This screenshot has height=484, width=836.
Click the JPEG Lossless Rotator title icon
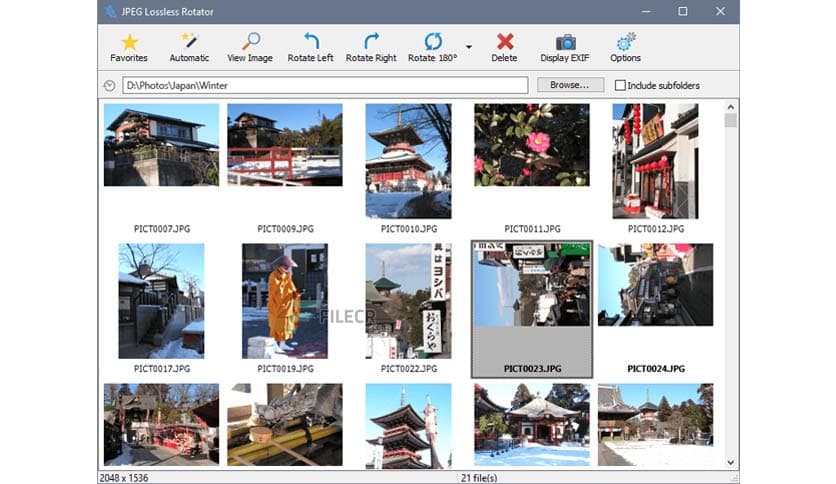tap(110, 11)
